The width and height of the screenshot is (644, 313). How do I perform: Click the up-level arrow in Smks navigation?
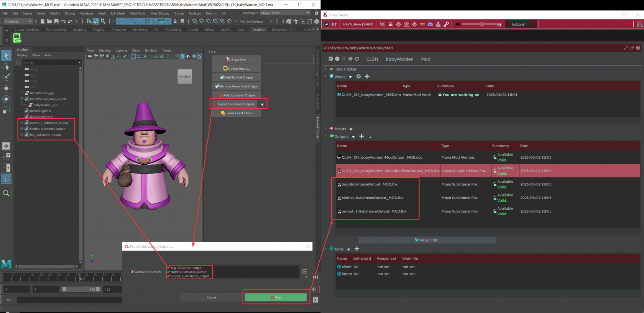(337, 59)
